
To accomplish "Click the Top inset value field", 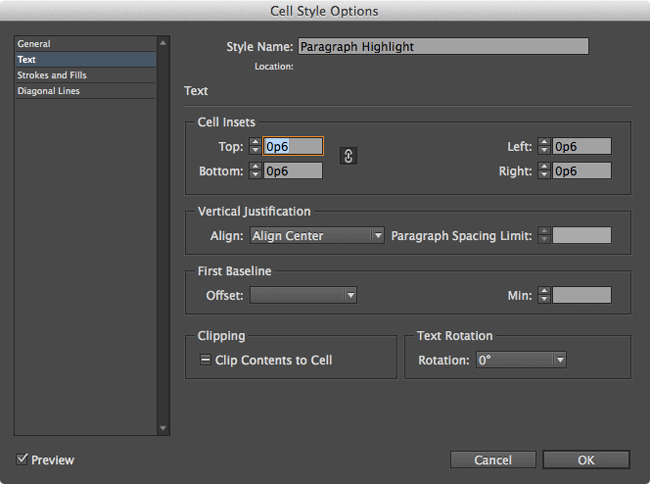I will pyautogui.click(x=293, y=146).
